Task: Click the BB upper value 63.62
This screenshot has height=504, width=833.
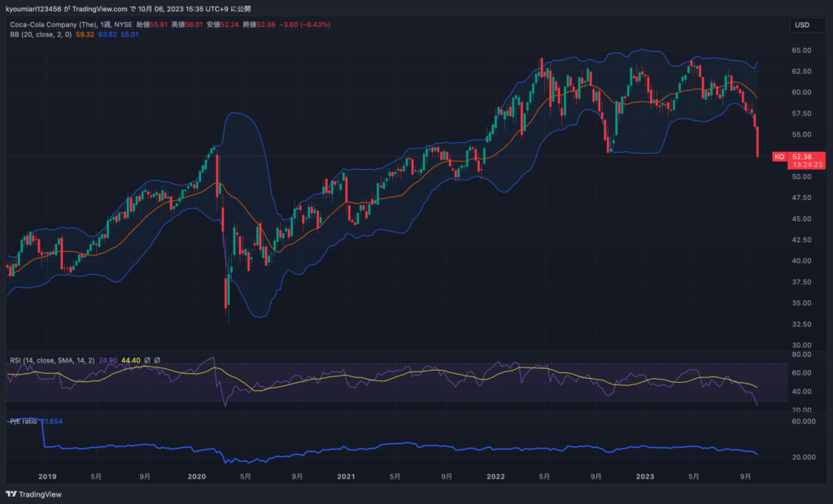Action: (107, 34)
